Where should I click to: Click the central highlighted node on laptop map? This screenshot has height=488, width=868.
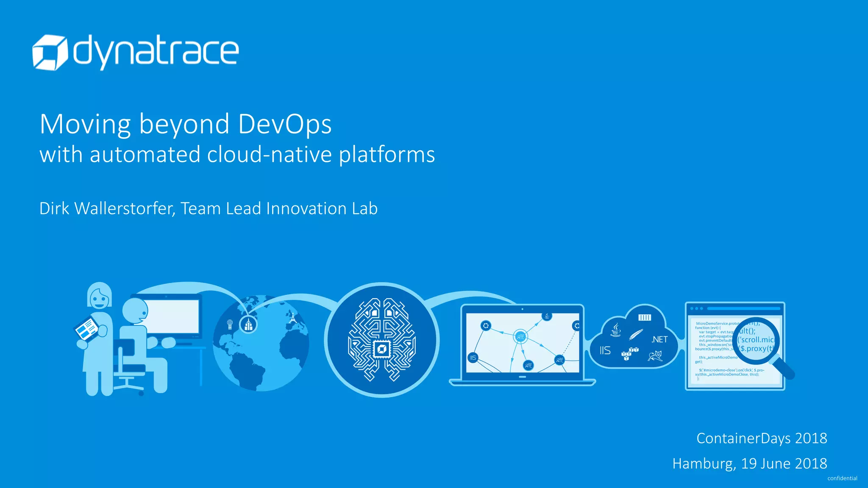click(520, 336)
